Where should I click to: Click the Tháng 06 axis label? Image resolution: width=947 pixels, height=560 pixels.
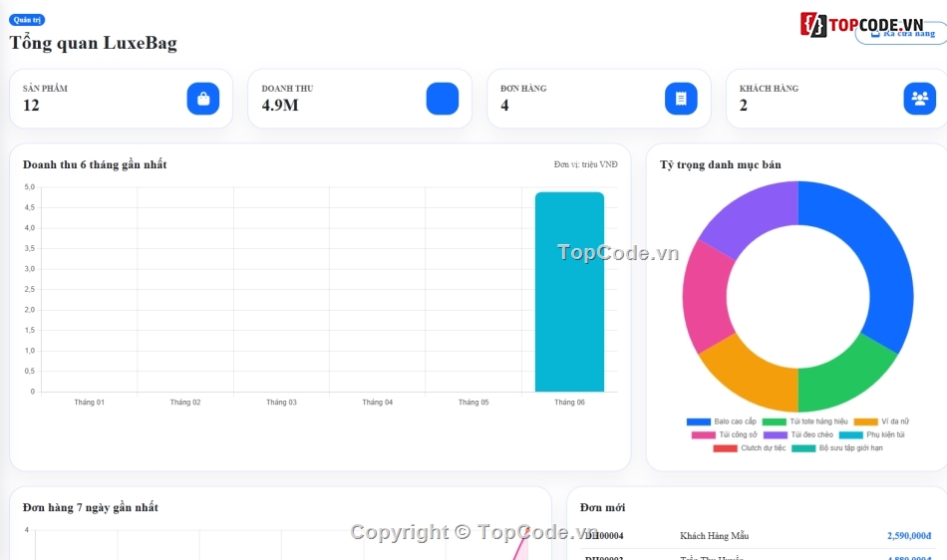pyautogui.click(x=569, y=402)
